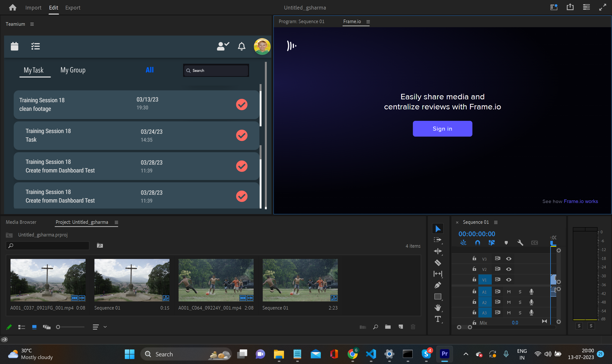Open the Sequence 01 timeline panel menu
612x364 pixels.
click(496, 222)
